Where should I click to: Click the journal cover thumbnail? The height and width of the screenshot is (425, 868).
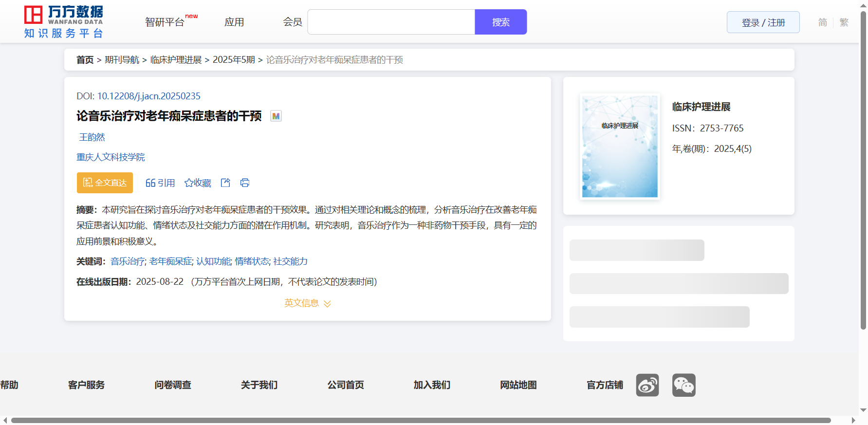click(620, 146)
